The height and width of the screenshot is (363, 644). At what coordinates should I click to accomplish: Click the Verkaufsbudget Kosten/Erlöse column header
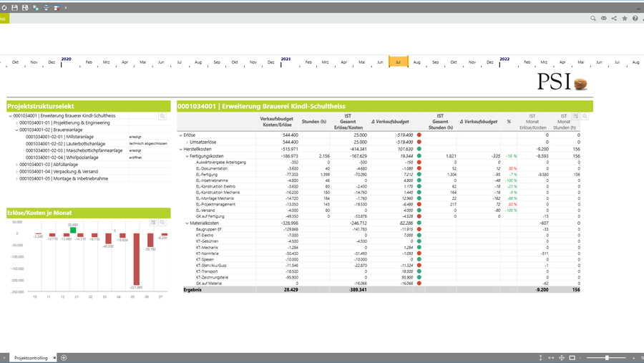276,122
